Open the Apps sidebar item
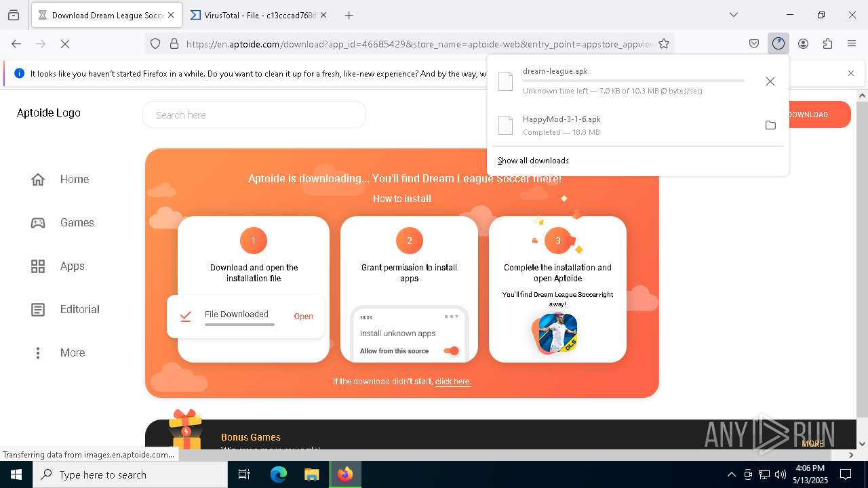Image resolution: width=868 pixels, height=488 pixels. 58,266
